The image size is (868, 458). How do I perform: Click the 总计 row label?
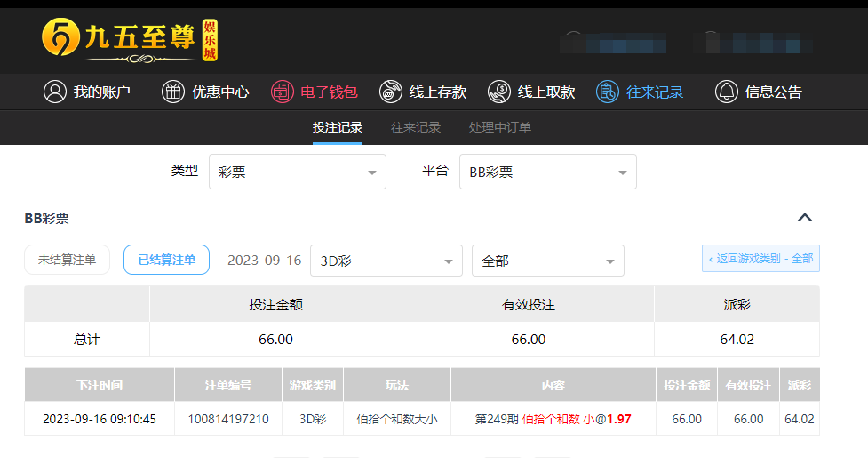click(87, 340)
